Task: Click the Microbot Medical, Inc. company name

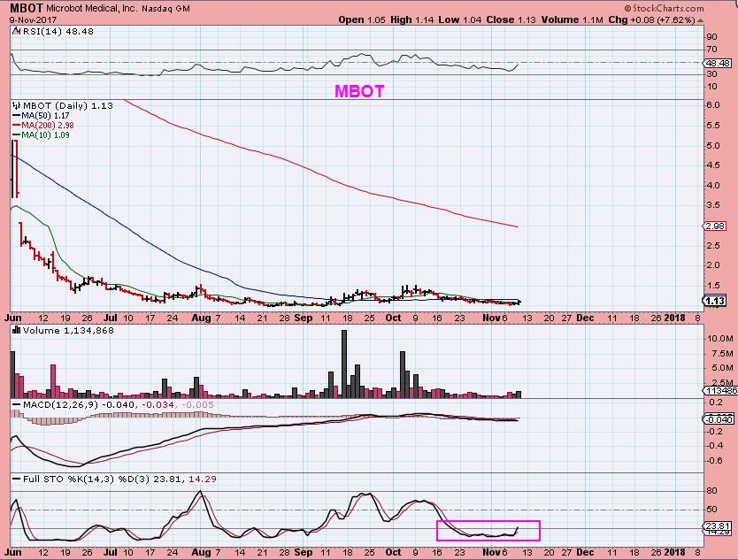Action: (x=92, y=9)
